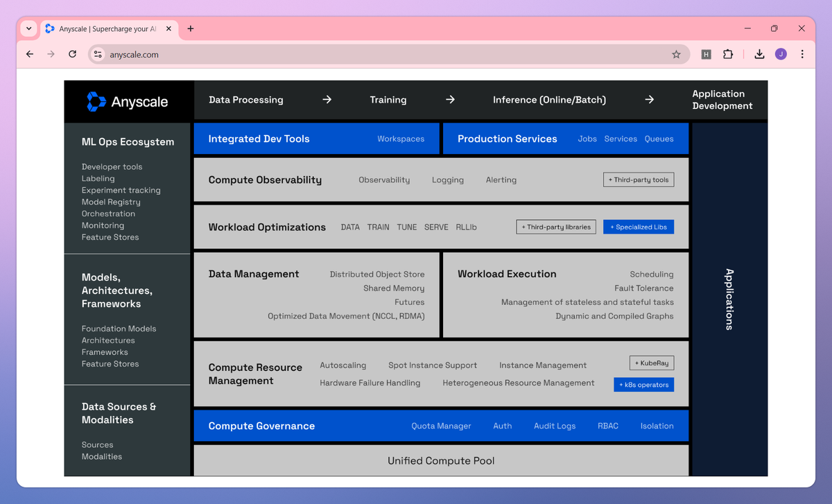Click Model Registry in ML Ops list
The height and width of the screenshot is (504, 832).
click(111, 202)
